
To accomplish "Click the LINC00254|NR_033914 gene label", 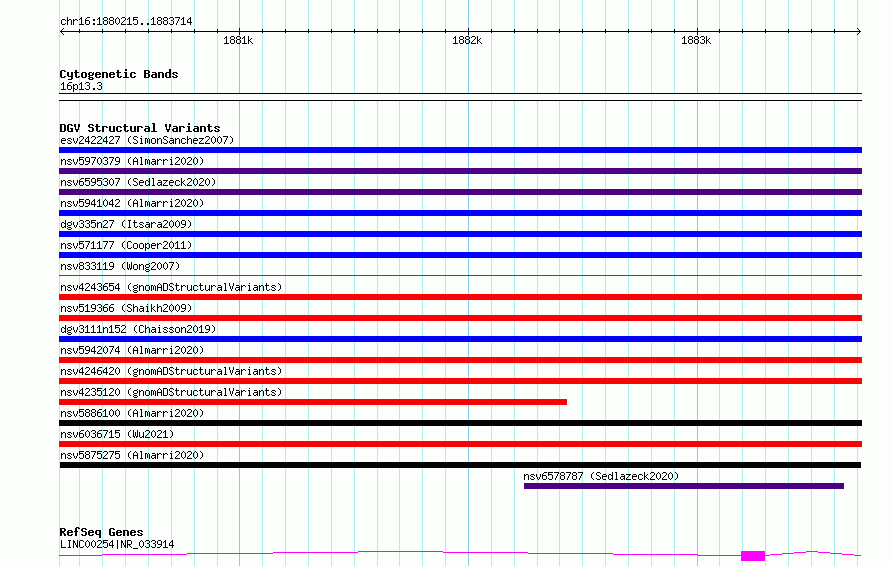I will 117,544.
